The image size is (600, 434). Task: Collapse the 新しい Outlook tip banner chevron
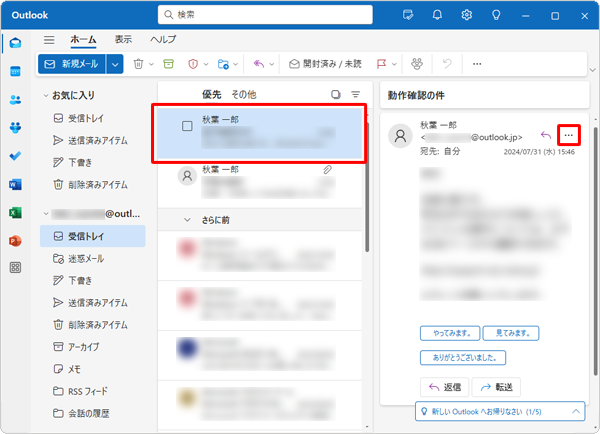[x=576, y=411]
